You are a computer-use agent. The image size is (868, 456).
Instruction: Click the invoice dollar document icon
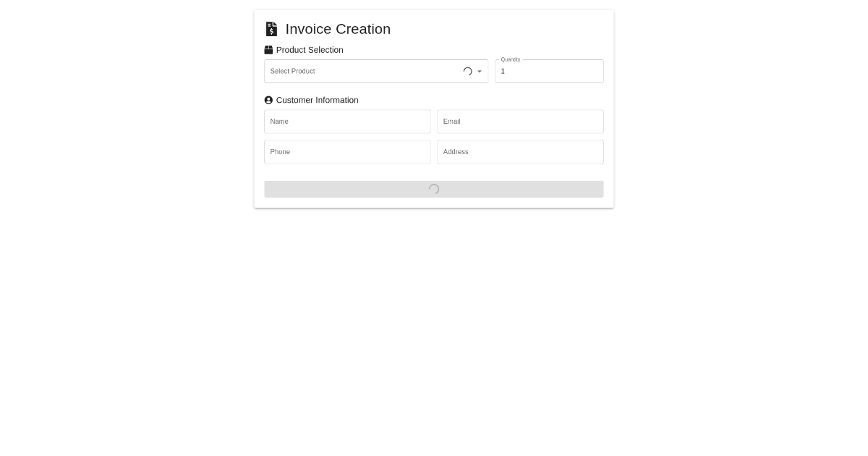(271, 29)
